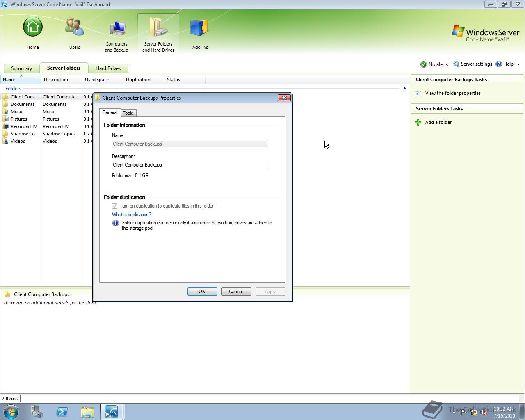
Task: Open Server Manager from taskbar
Action: pyautogui.click(x=37, y=412)
